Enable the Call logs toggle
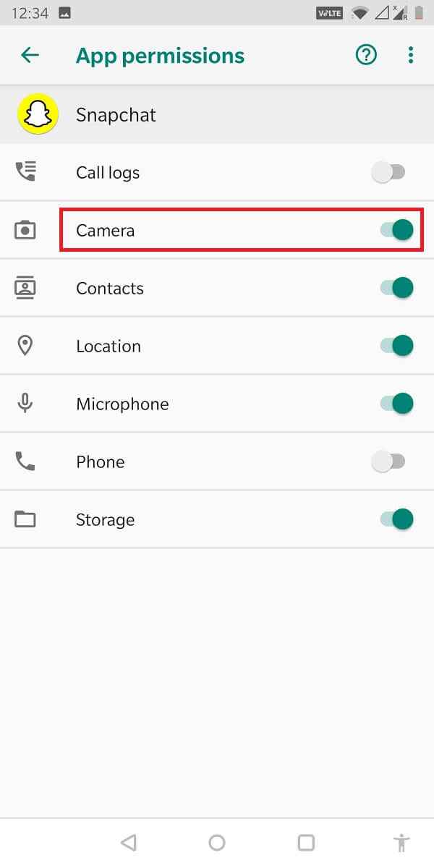 388,171
